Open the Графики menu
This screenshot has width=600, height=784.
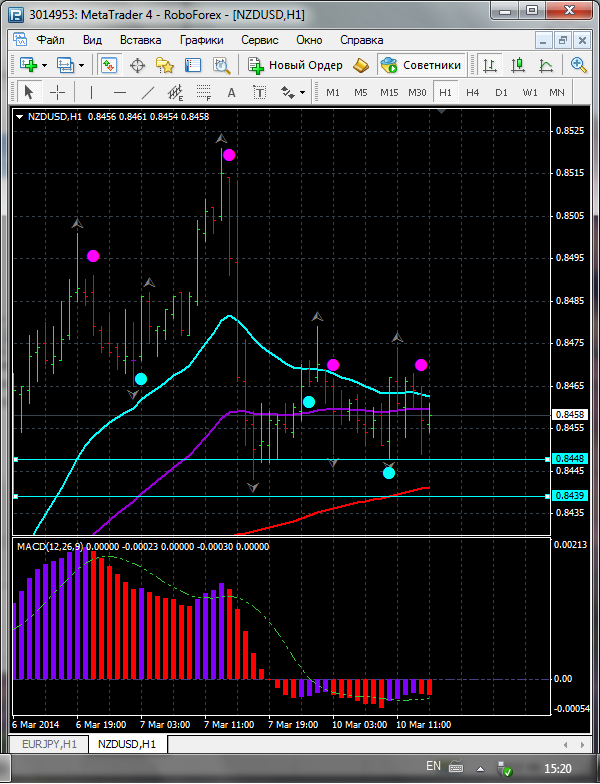pos(202,40)
